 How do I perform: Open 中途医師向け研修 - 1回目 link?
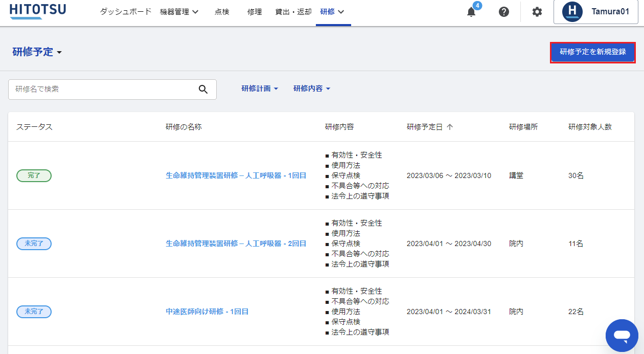[x=207, y=312]
